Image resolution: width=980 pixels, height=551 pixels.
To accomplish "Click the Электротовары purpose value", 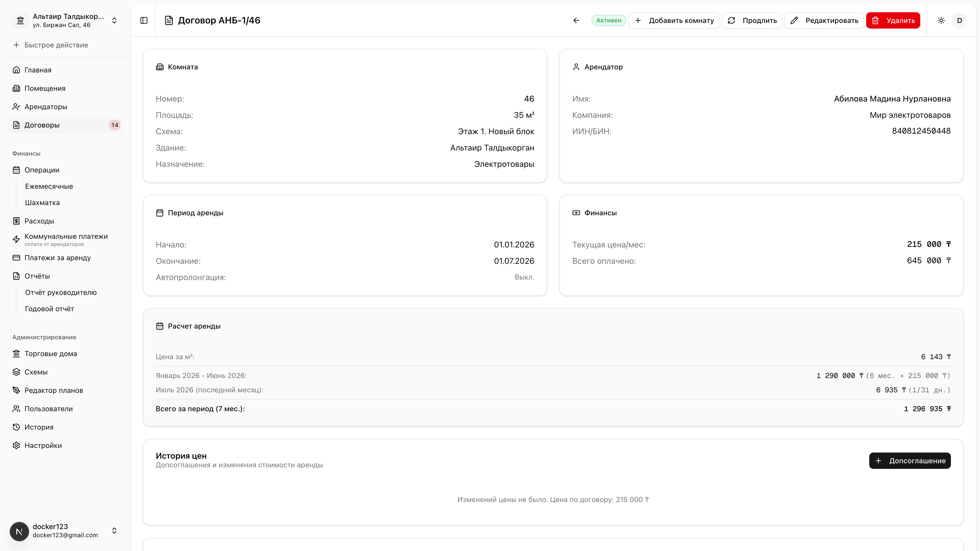I will click(x=504, y=164).
